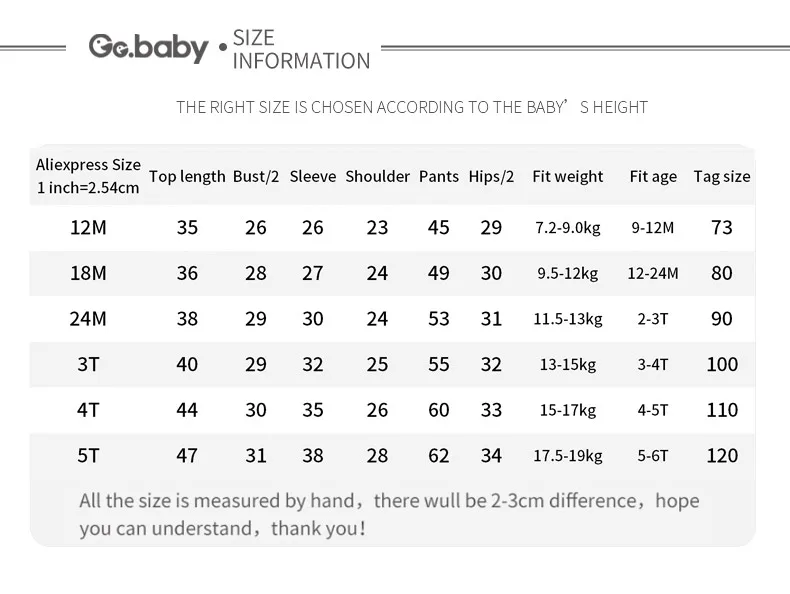The image size is (790, 594).
Task: Click the 4-5T fit age cell
Action: point(653,410)
